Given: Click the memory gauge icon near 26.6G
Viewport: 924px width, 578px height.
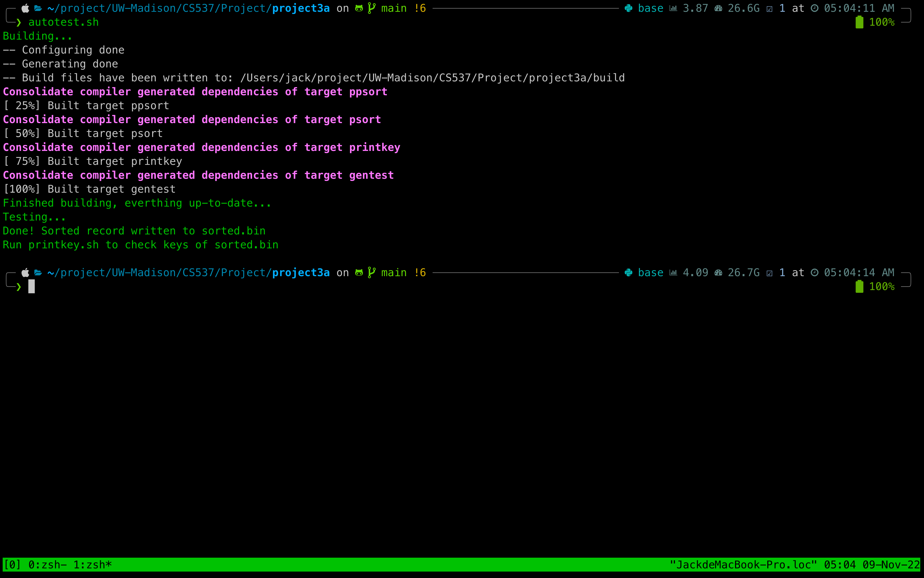Looking at the screenshot, I should click(x=718, y=8).
